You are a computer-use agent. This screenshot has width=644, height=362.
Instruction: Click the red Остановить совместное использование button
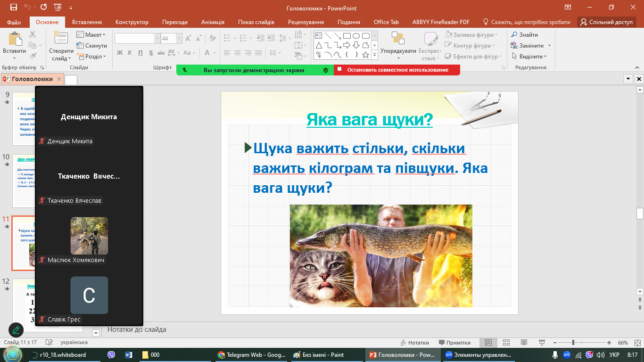pos(397,70)
